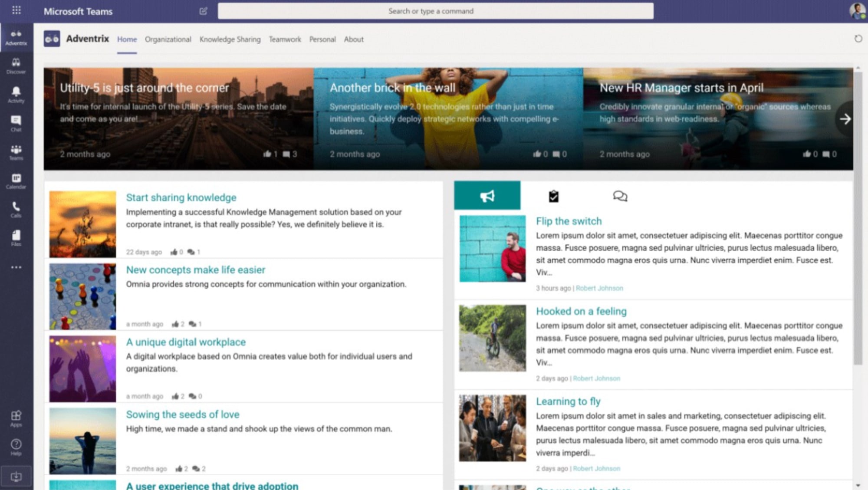The height and width of the screenshot is (490, 868).
Task: Advance carousel with the right arrow
Action: point(845,119)
